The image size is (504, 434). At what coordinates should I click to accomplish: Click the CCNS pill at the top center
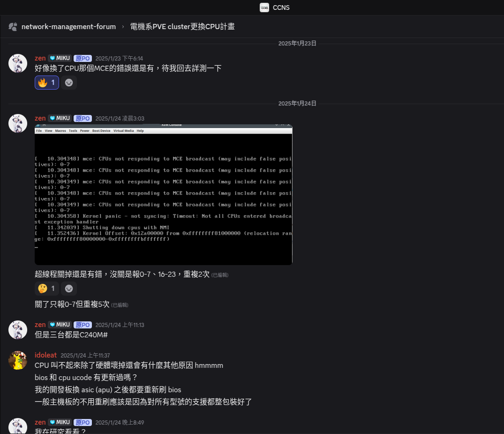(x=275, y=8)
